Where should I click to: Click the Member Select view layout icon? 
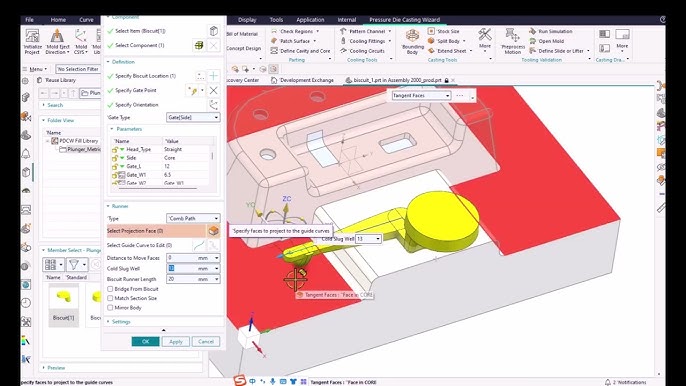[51, 264]
